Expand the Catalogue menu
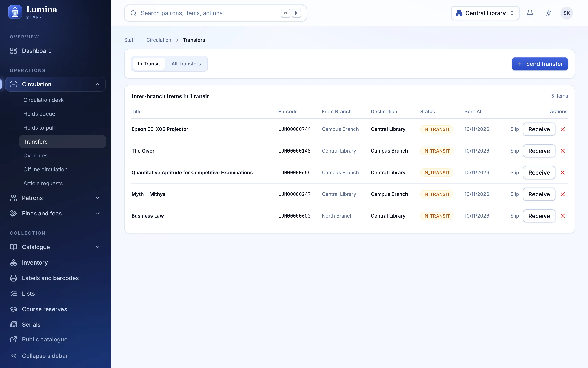588x368 pixels. click(x=55, y=247)
